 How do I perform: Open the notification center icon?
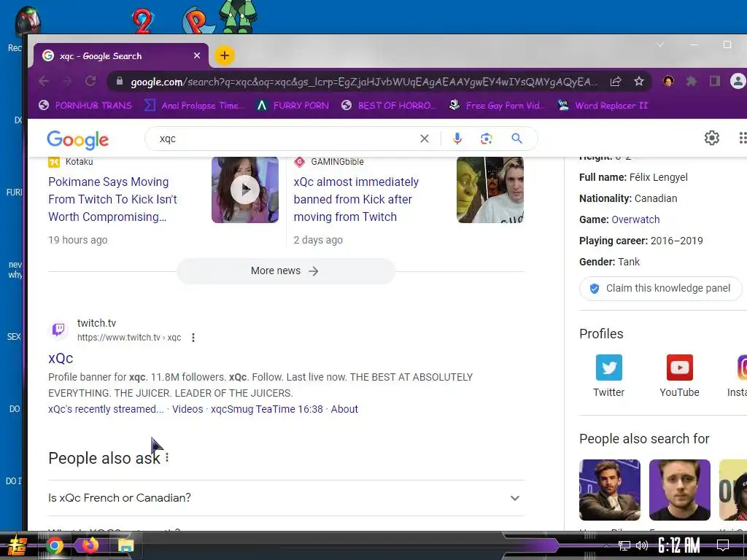click(723, 545)
